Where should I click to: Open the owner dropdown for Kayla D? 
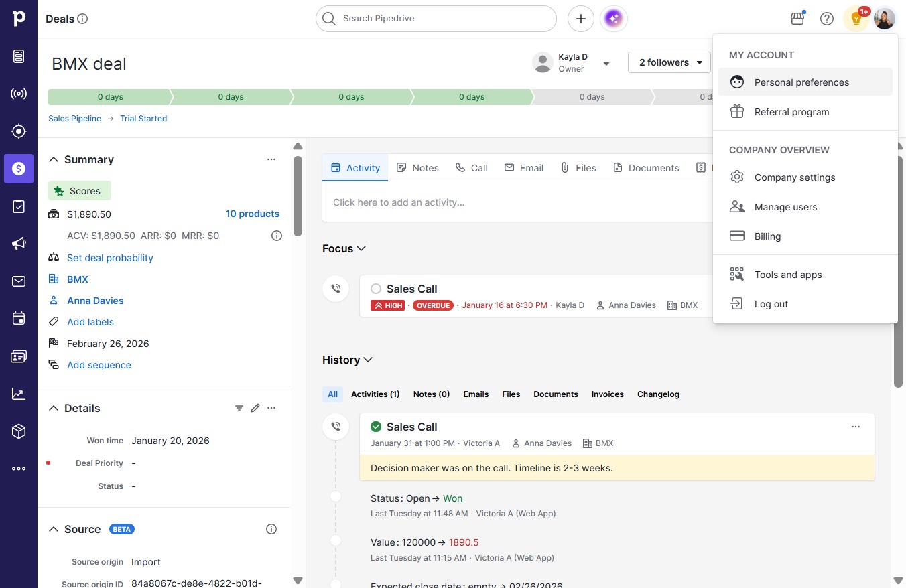(x=606, y=64)
